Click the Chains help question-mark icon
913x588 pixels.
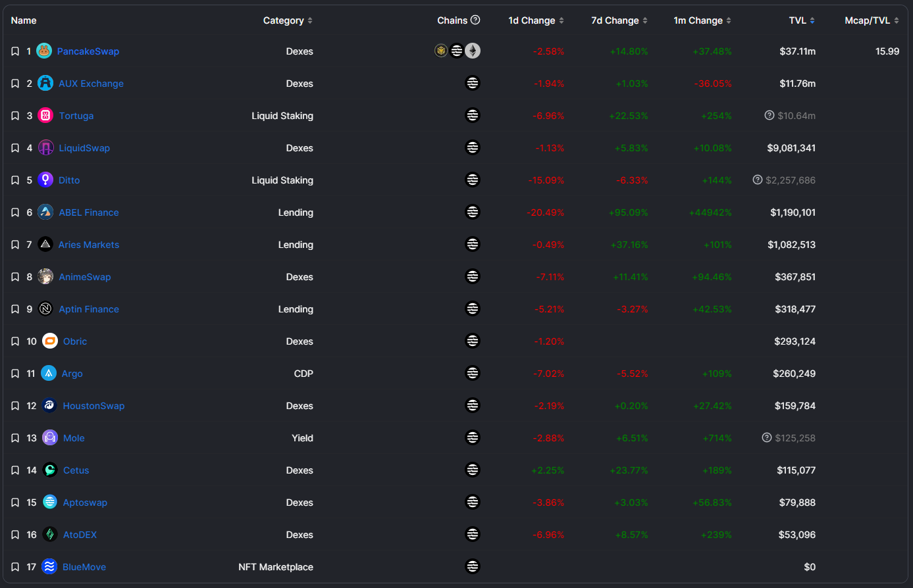tap(475, 20)
